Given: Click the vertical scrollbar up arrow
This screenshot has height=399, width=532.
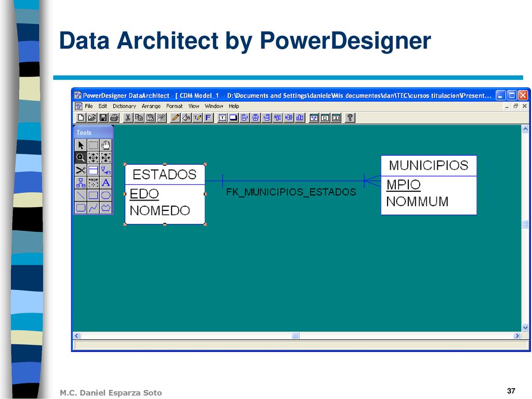Looking at the screenshot, I should (x=525, y=129).
